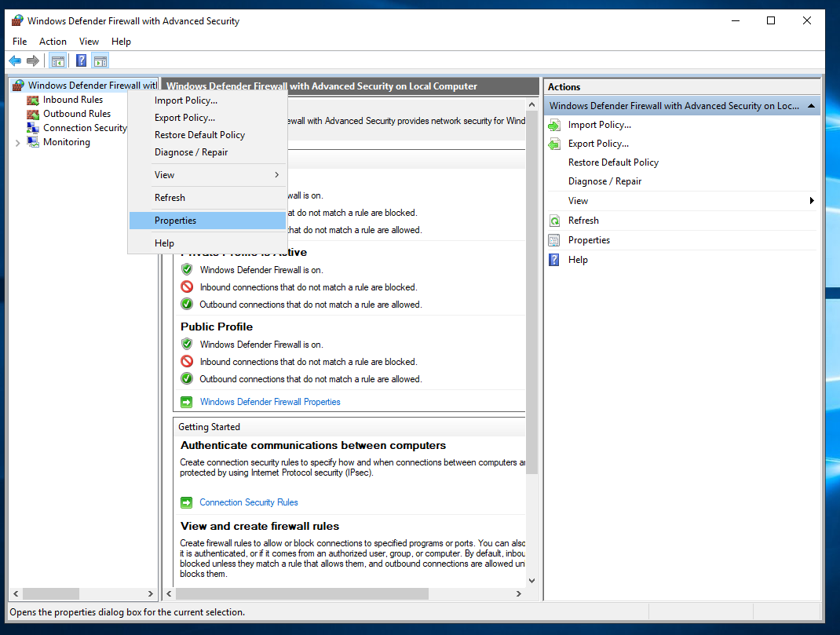
Task: Open the Action menu
Action: [53, 42]
